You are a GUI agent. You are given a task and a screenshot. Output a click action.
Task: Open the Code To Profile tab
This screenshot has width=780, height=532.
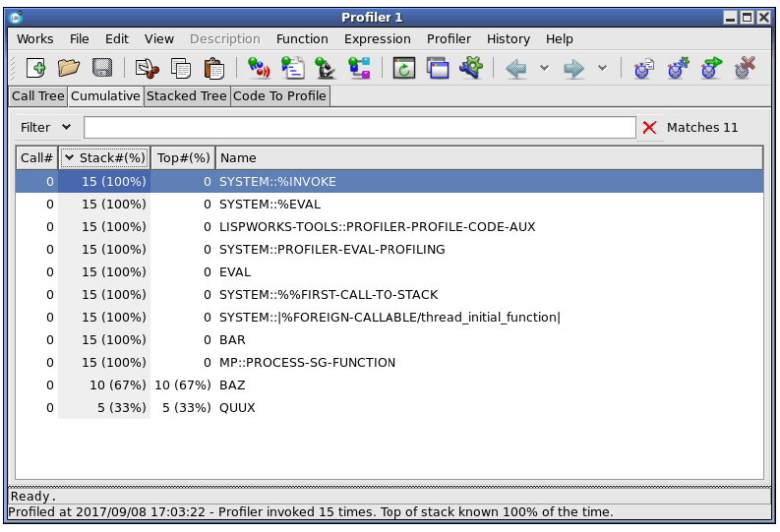pos(279,95)
